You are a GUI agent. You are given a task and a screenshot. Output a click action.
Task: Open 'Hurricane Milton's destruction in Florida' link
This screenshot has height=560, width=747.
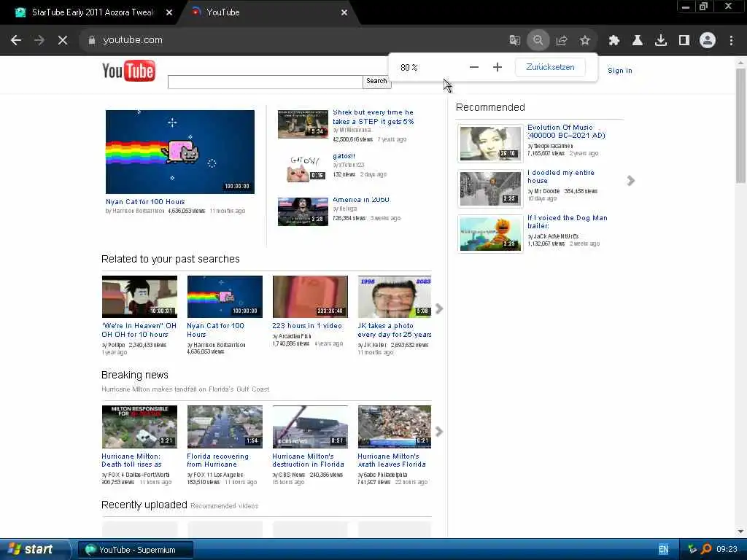pos(309,461)
